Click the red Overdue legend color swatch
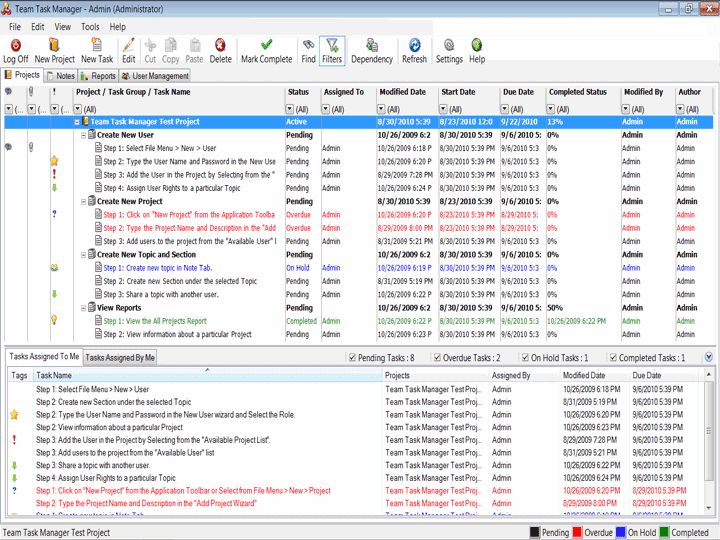 coord(577,533)
